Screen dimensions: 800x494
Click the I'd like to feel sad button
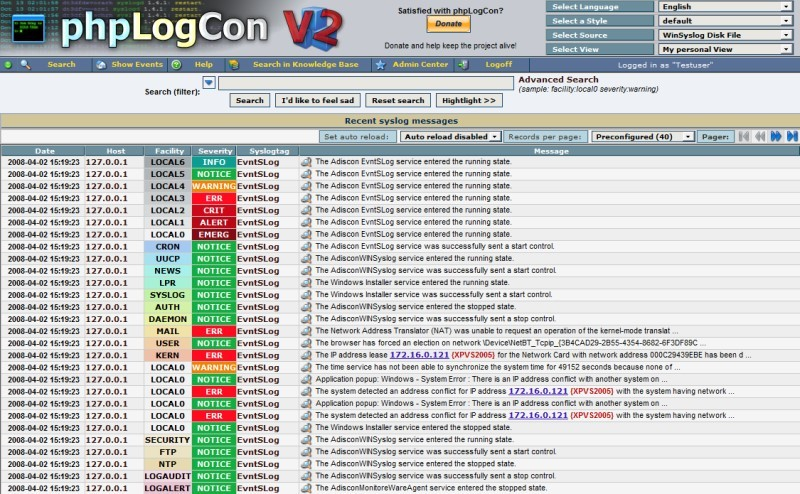[x=318, y=101]
